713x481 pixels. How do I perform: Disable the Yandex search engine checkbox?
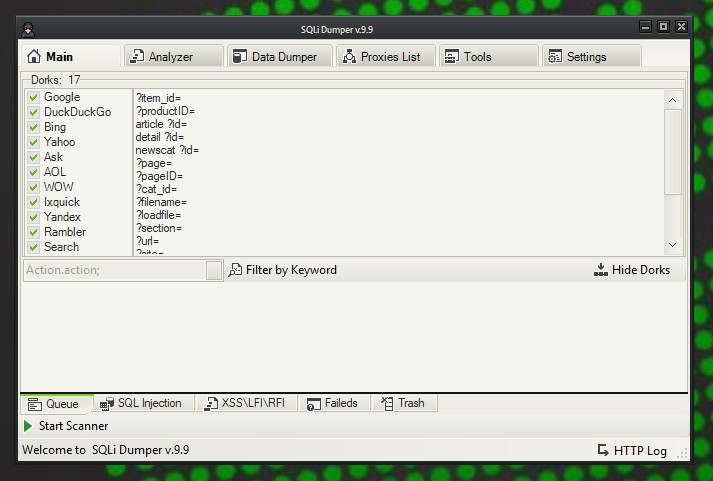click(x=34, y=217)
